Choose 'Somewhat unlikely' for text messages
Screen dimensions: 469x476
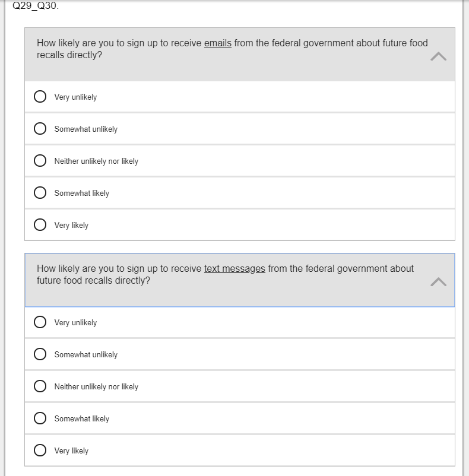pos(40,354)
